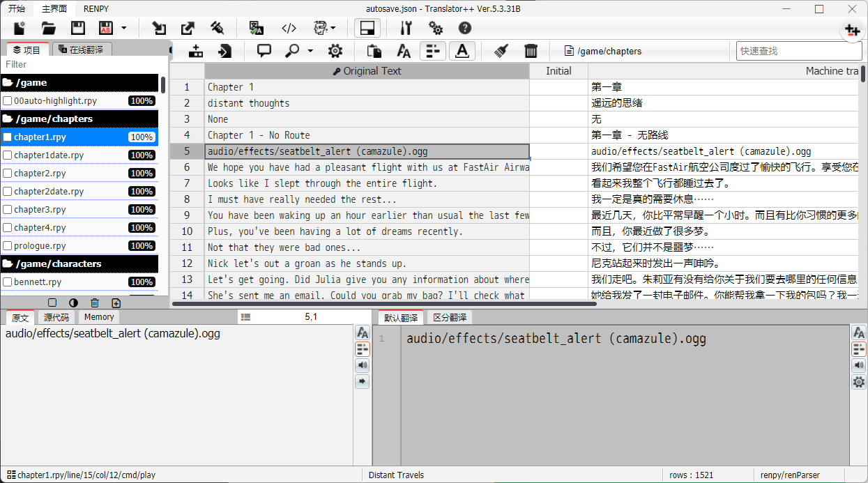Open the dropdown arrow beside the Save As icon
This screenshot has width=868, height=483.
124,29
